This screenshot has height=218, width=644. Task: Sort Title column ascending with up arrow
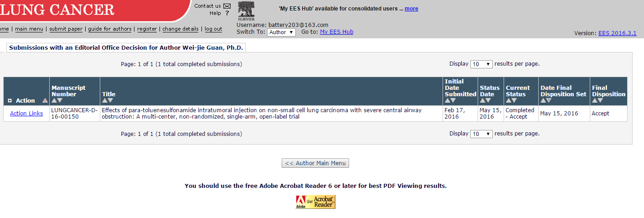point(104,100)
